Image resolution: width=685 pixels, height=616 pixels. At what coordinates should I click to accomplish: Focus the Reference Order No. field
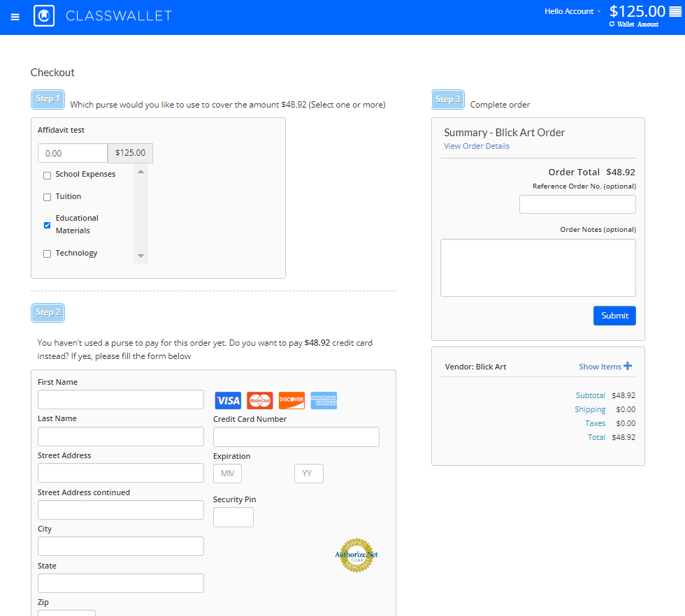tap(577, 205)
